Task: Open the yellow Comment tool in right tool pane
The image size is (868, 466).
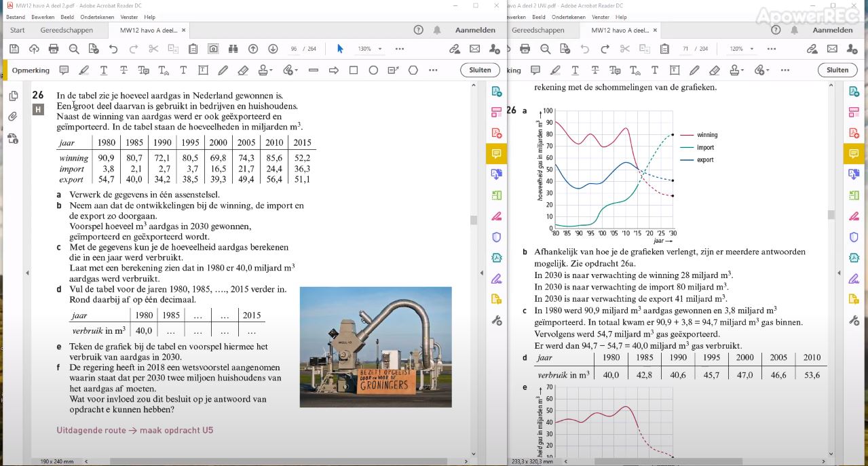Action: pos(853,154)
